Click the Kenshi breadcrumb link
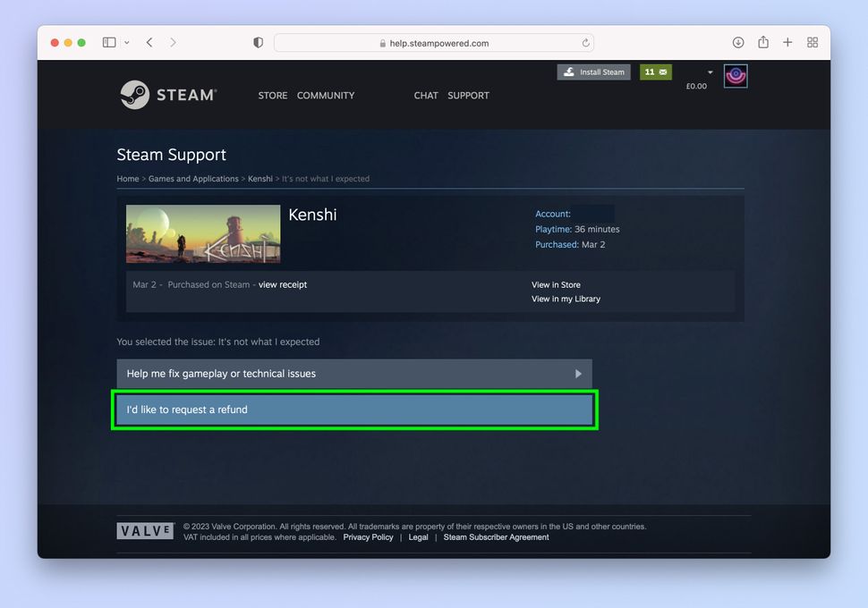 (x=260, y=179)
